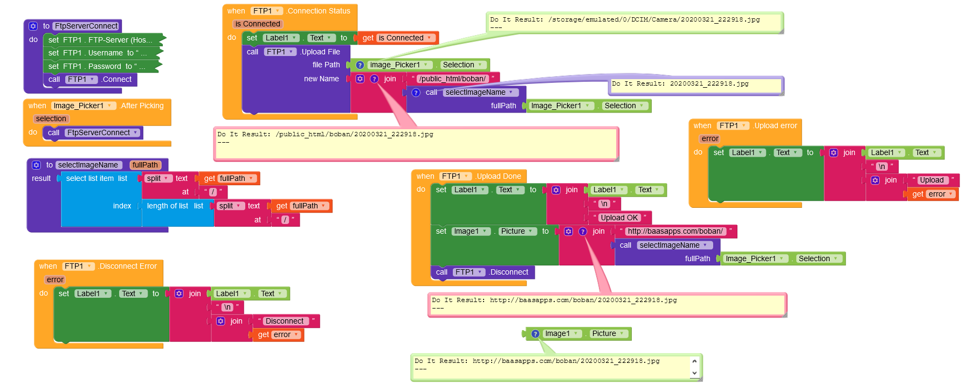The image size is (980, 392).
Task: Click error parameter in Upload error event
Action: [710, 139]
